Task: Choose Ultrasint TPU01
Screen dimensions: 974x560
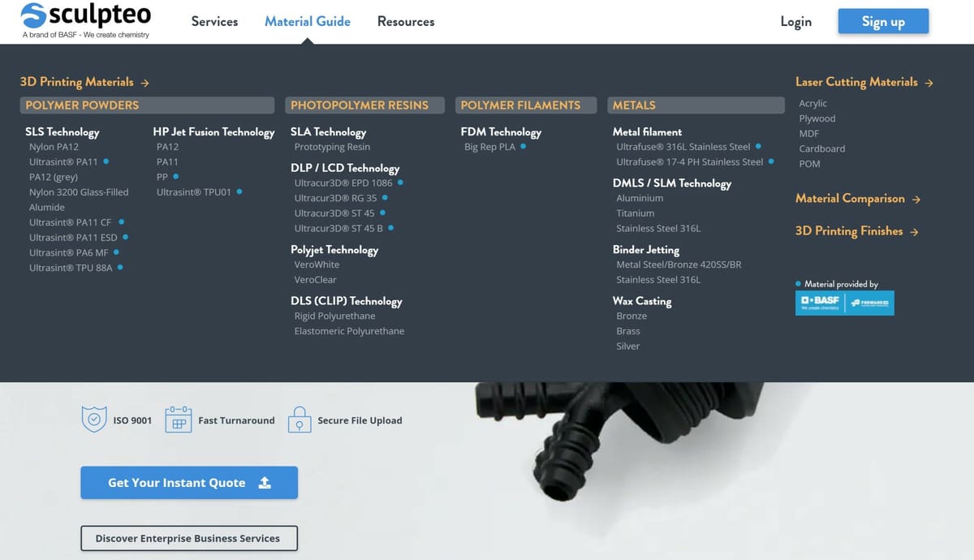Action: click(x=194, y=192)
